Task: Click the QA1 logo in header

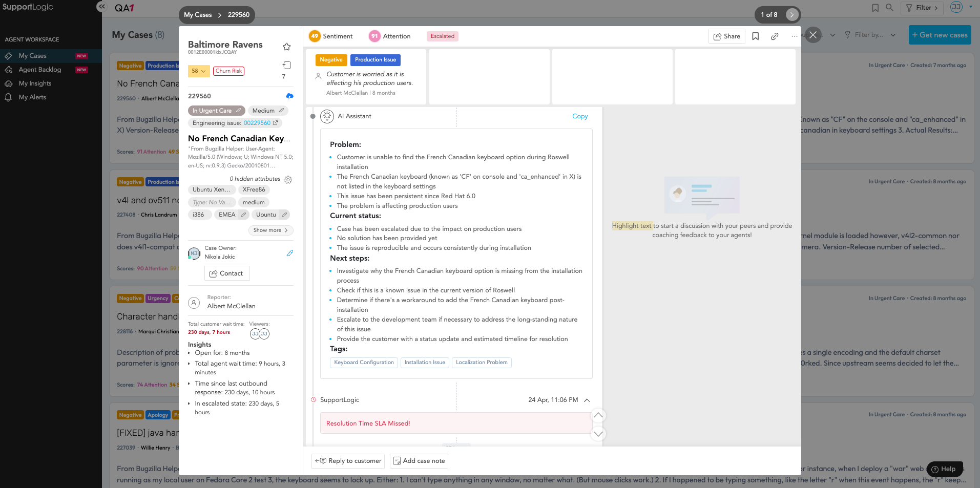Action: tap(124, 8)
